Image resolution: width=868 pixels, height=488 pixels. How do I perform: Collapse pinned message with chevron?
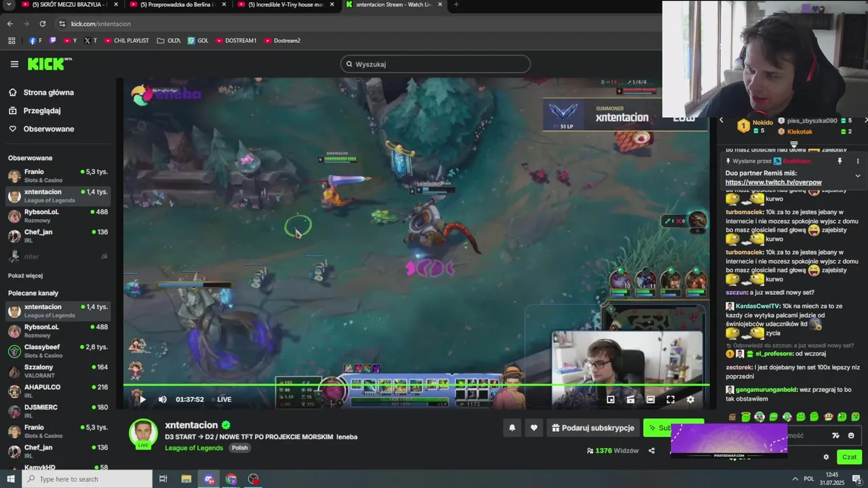pos(858,176)
